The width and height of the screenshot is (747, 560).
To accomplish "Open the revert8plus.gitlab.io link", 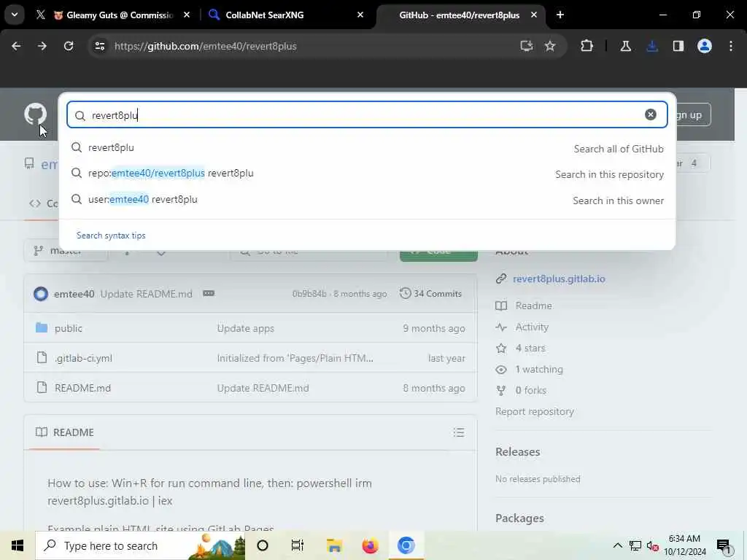I will tap(559, 279).
